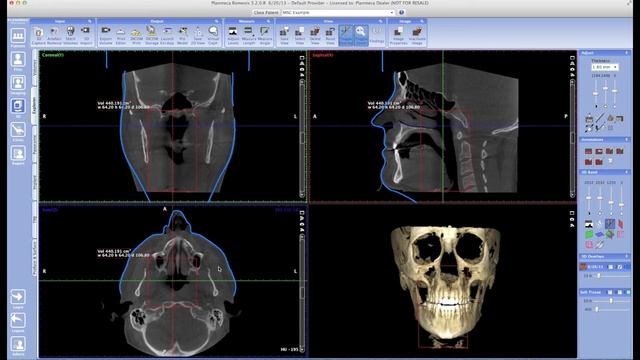Image resolution: width=640 pixels, height=360 pixels.
Task: Open the Adjust Levels tool
Action: 233,35
